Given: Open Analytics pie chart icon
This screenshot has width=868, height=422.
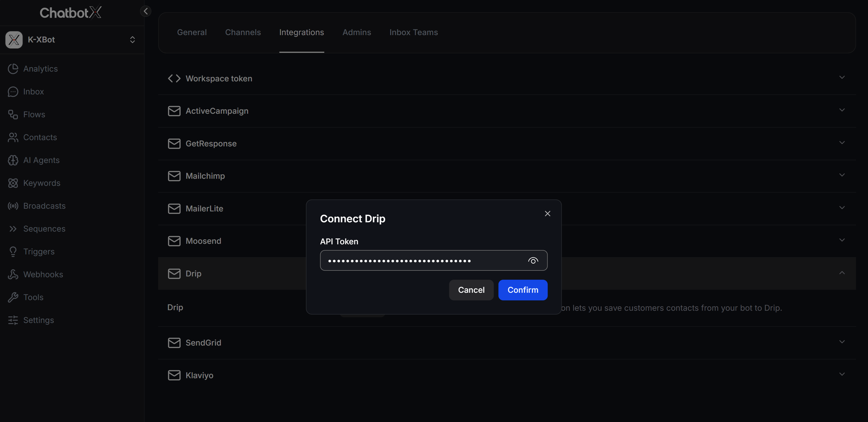Looking at the screenshot, I should point(13,69).
